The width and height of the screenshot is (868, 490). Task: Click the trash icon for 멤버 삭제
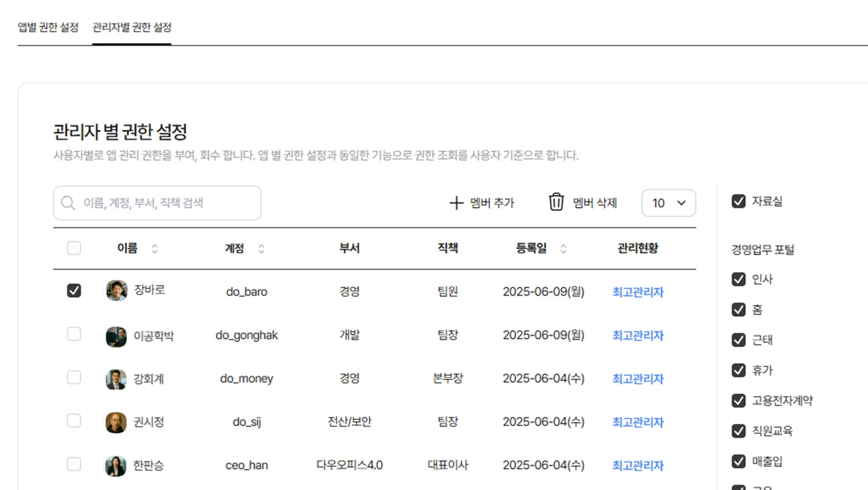pos(555,203)
